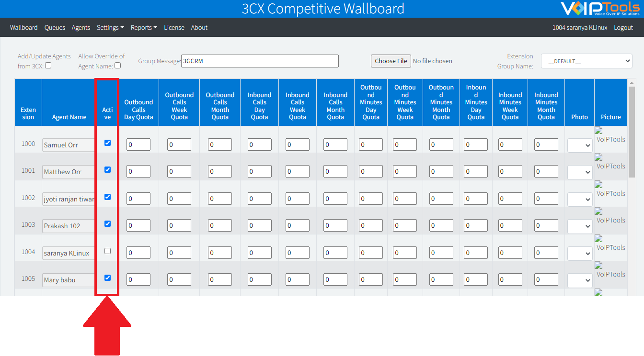Click the picture thumbnail for extension 1005
The height and width of the screenshot is (356, 644).
(x=610, y=270)
